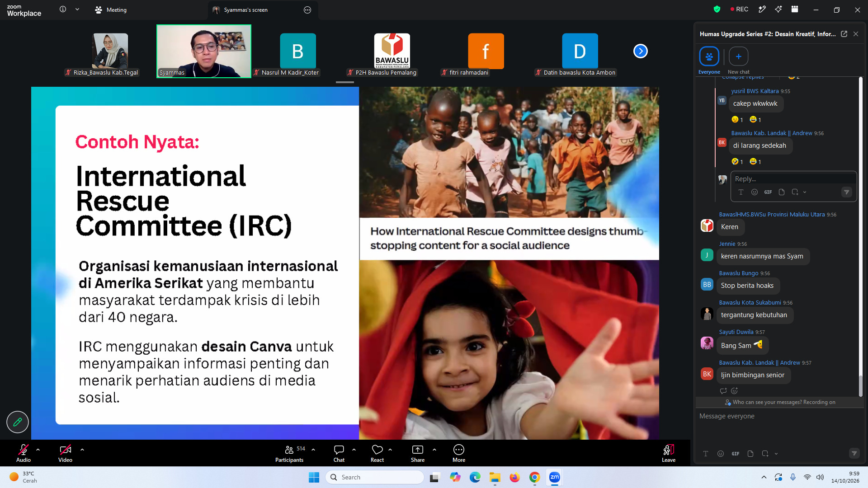Select Syammas video thumbnail
Viewport: 868px width, 488px height.
[204, 51]
